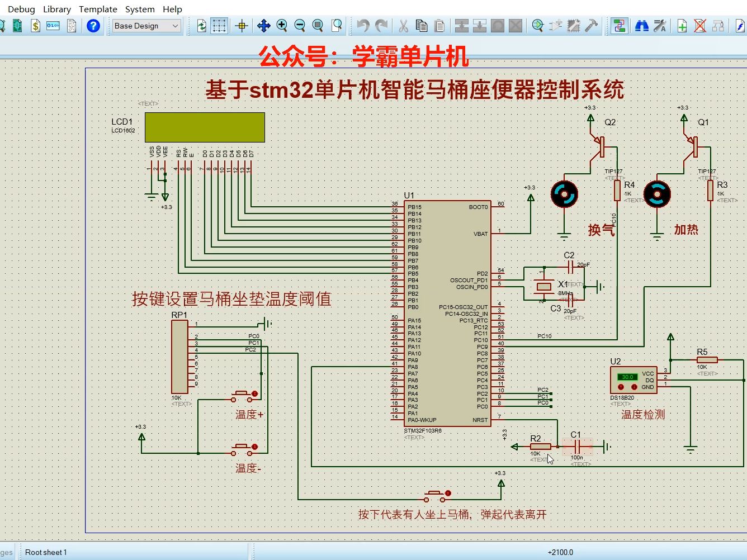Open the design notes page icon

(x=72, y=26)
